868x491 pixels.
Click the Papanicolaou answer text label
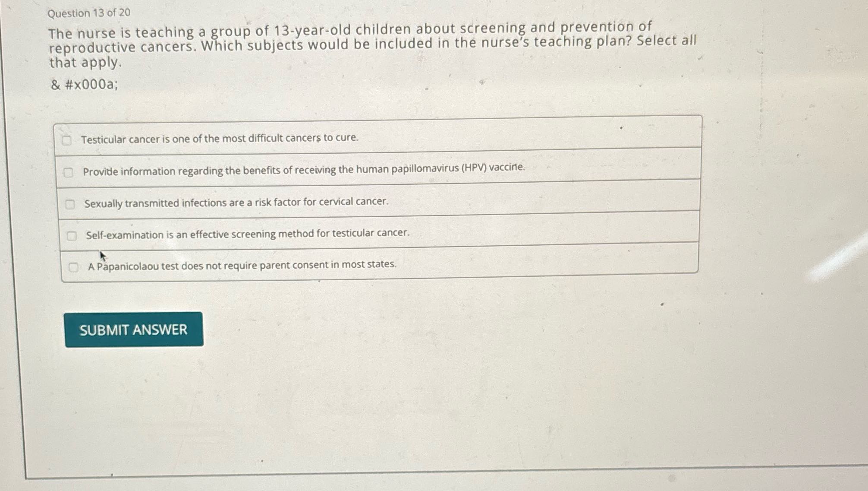click(x=242, y=265)
